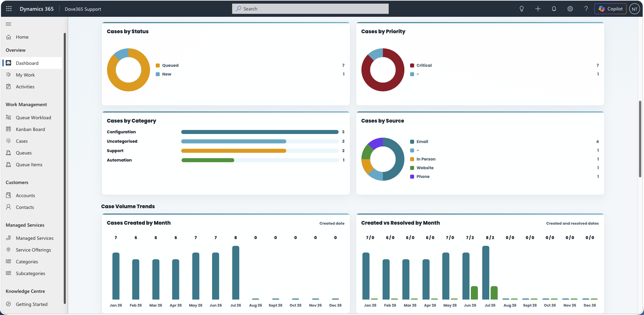Click the Service Offerings icon
This screenshot has height=315, width=644.
point(9,250)
